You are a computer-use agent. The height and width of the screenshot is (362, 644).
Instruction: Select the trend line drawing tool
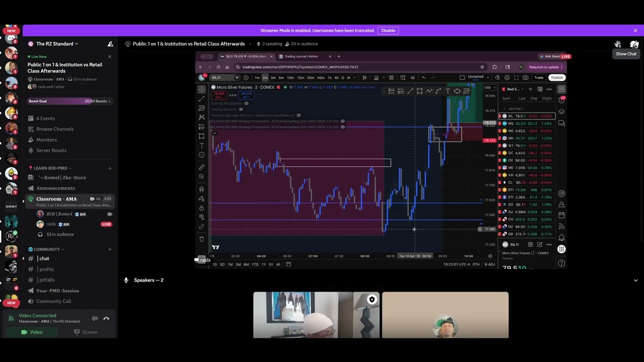click(x=201, y=99)
